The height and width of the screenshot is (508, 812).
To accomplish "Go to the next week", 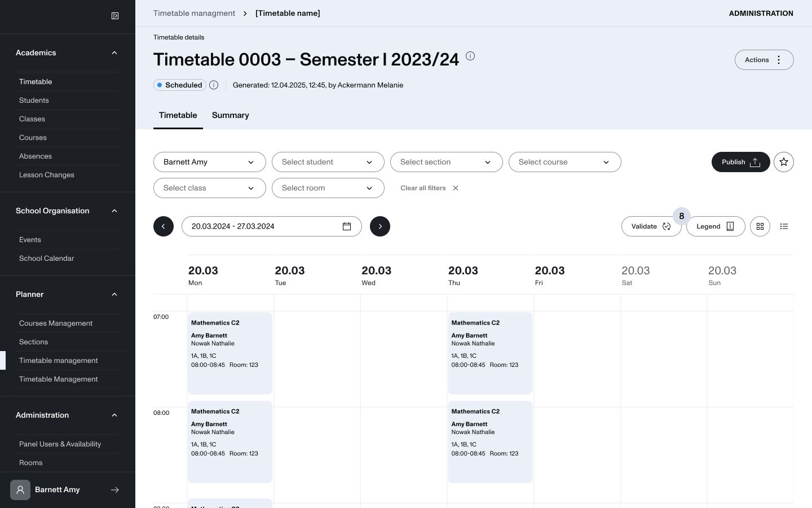I will pyautogui.click(x=380, y=226).
